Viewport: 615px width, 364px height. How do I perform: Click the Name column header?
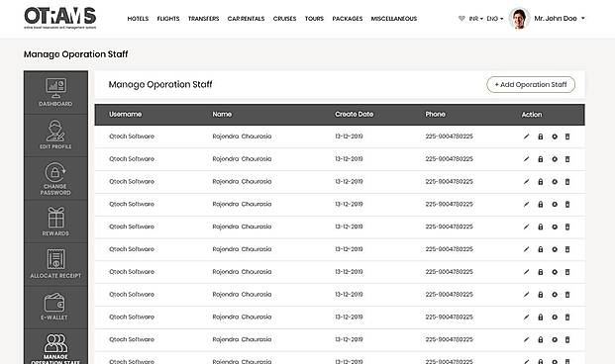(222, 115)
